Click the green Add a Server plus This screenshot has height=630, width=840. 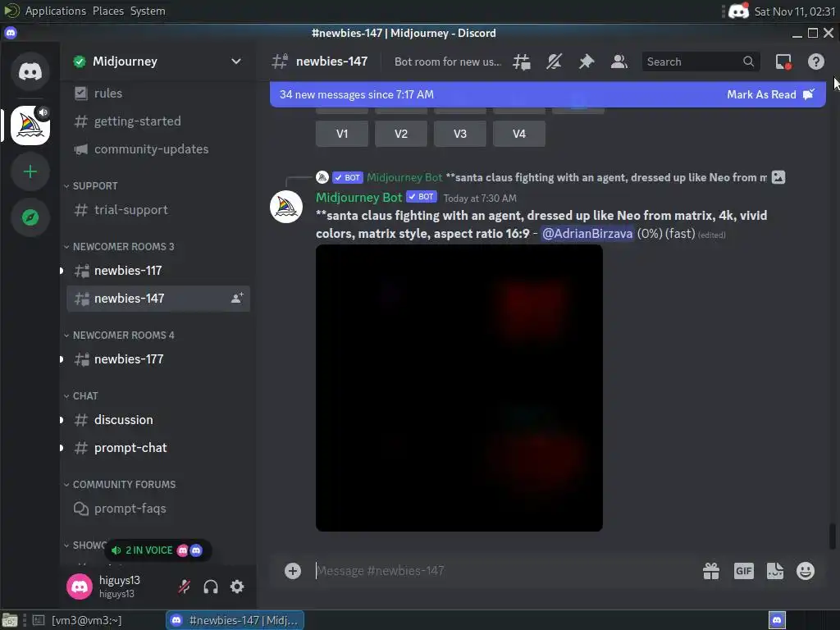tap(30, 171)
